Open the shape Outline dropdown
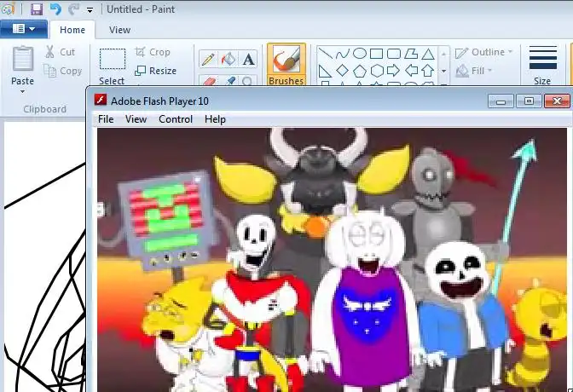Screen dimensions: 573x392 pos(483,52)
